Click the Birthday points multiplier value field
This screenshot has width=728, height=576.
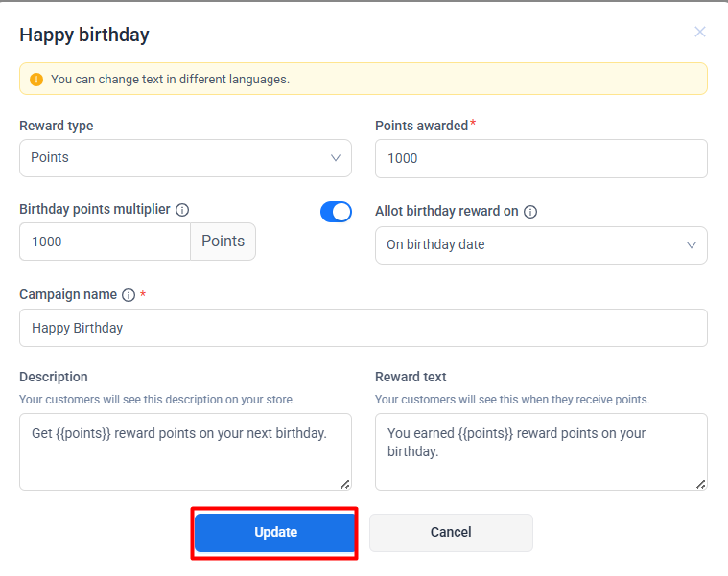point(106,242)
